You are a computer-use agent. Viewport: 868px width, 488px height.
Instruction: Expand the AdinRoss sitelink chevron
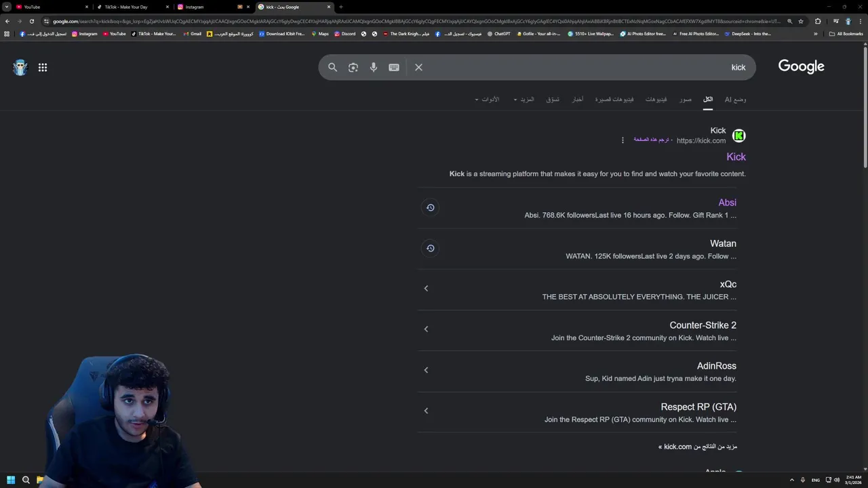[426, 370]
